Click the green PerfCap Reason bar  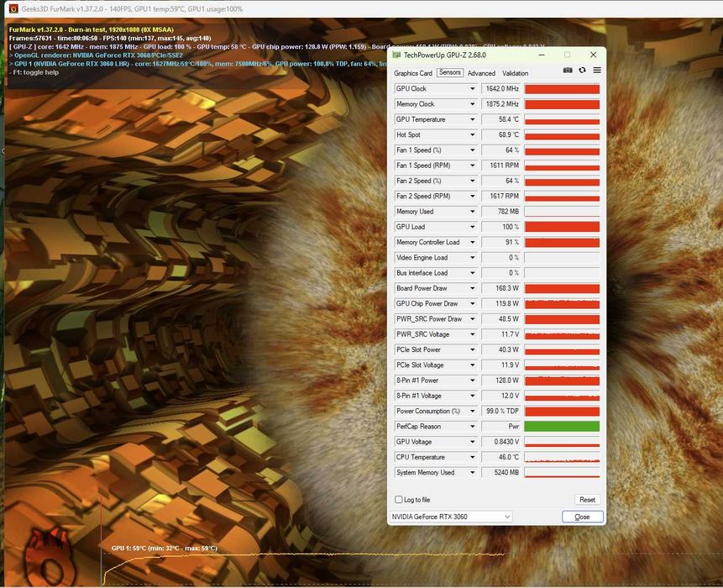click(x=562, y=427)
